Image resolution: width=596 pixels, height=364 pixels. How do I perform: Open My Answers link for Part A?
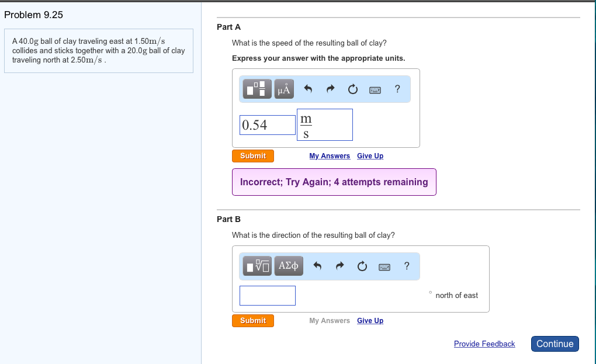pos(330,156)
